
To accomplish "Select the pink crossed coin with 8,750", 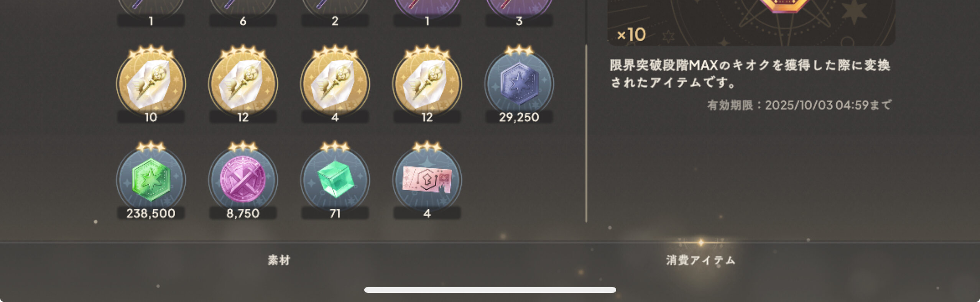I will pyautogui.click(x=243, y=180).
